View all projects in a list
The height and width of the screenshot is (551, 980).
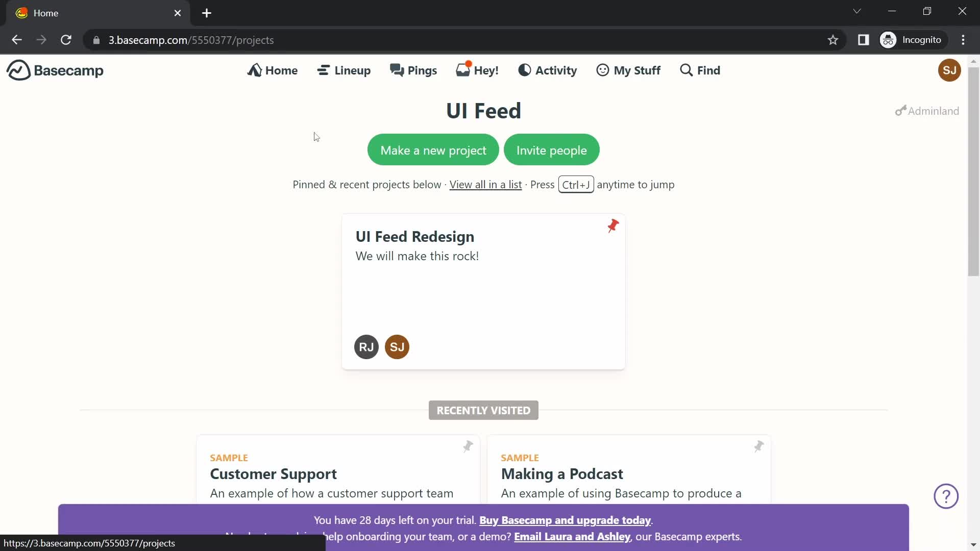(x=485, y=184)
